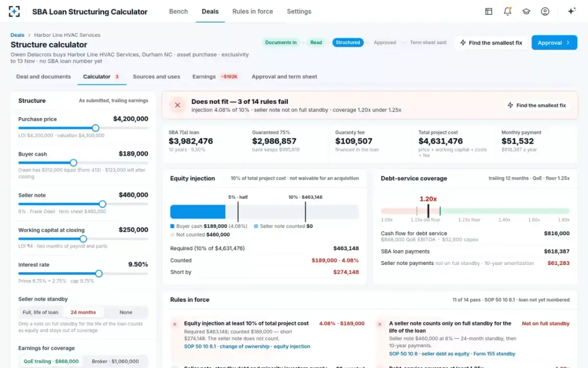Click Total project cost $4,631,476 figure
Image resolution: width=588 pixels, height=368 pixels.
coord(441,141)
